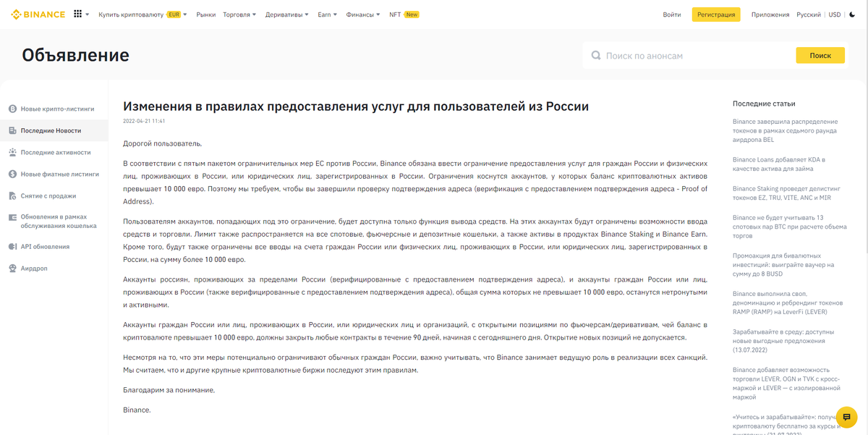Click the Регистрация button

pyautogui.click(x=716, y=14)
